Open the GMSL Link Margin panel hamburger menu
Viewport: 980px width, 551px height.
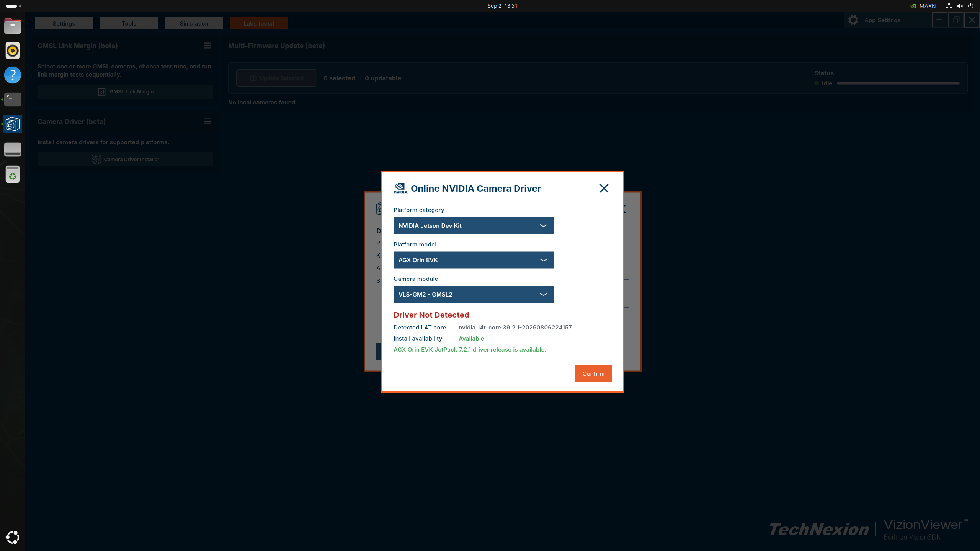click(x=207, y=46)
